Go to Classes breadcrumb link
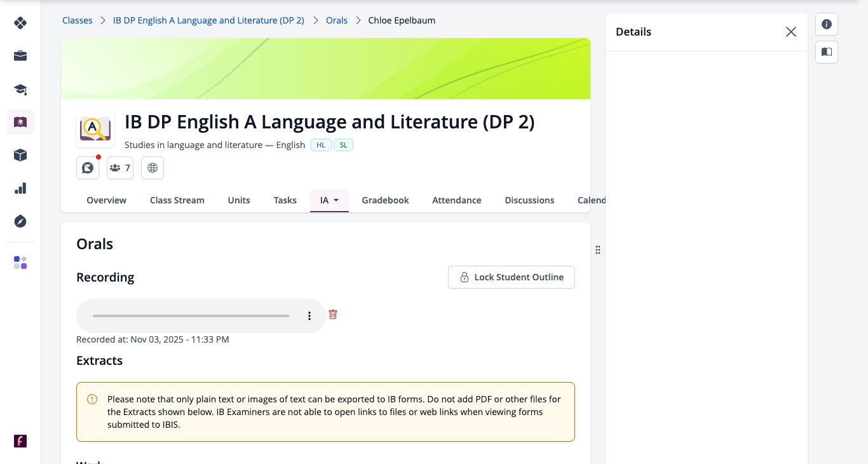 [x=78, y=20]
